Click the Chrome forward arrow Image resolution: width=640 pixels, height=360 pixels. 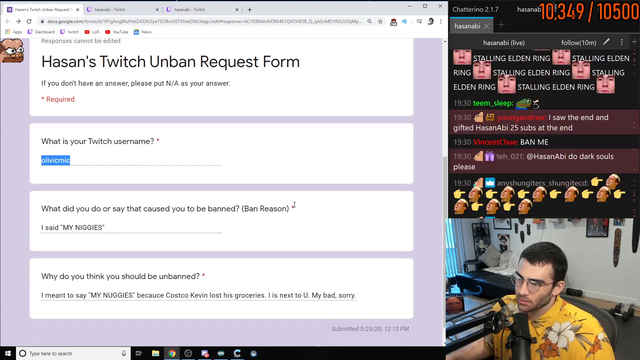[x=18, y=21]
